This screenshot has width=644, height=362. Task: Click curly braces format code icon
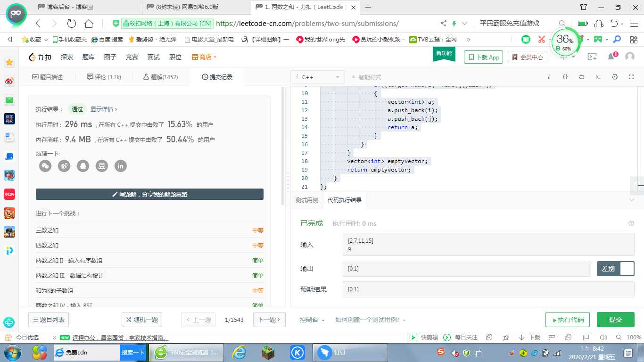[x=565, y=77]
